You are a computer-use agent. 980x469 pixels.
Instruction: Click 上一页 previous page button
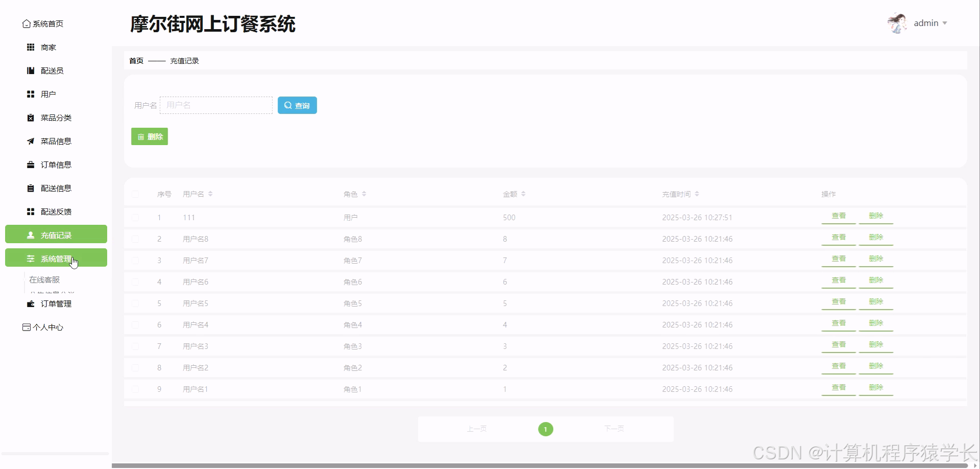[477, 429]
